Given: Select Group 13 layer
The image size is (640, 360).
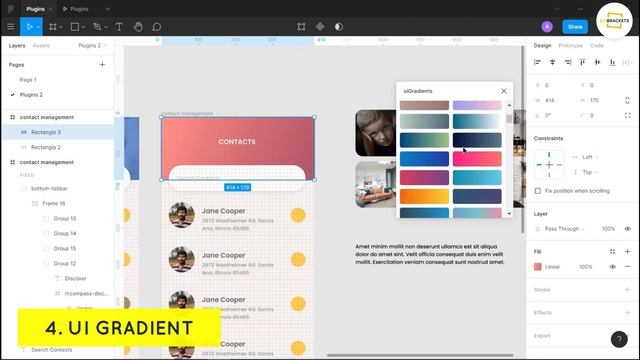Looking at the screenshot, I should point(64,218).
